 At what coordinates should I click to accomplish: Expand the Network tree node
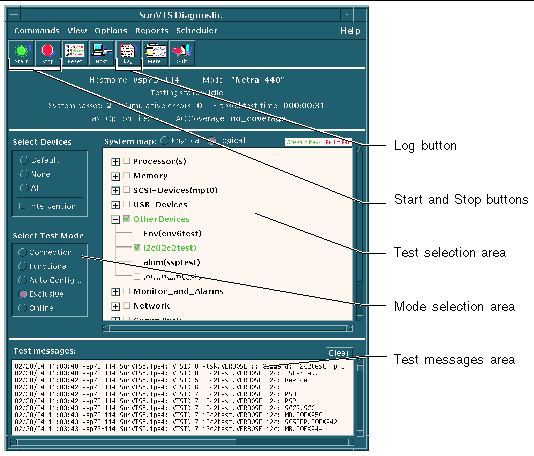115,306
